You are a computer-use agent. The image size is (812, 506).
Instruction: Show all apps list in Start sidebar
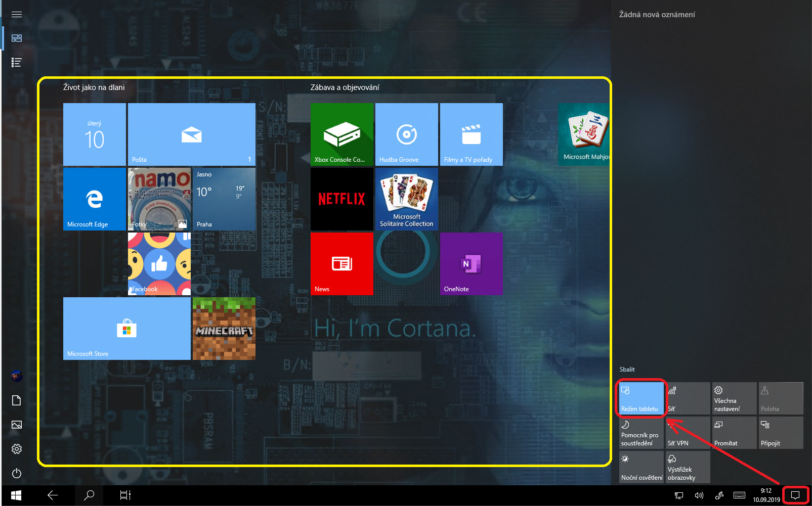tap(17, 63)
